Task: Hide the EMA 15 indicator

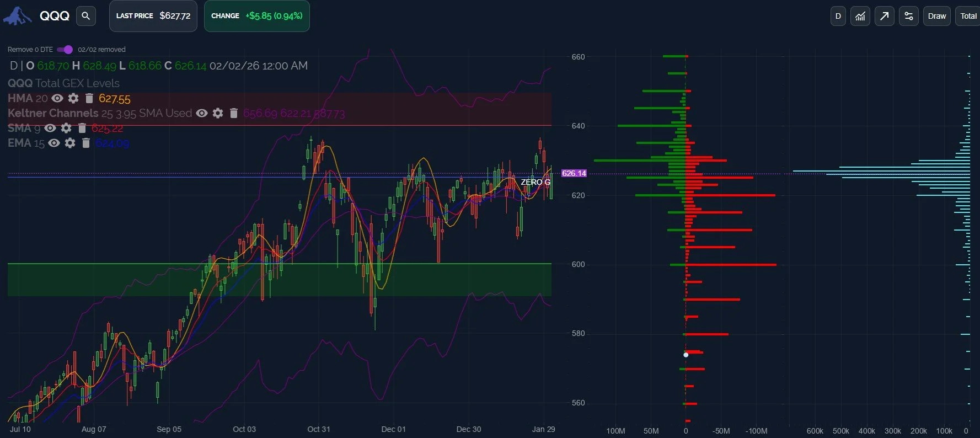Action: [x=54, y=143]
